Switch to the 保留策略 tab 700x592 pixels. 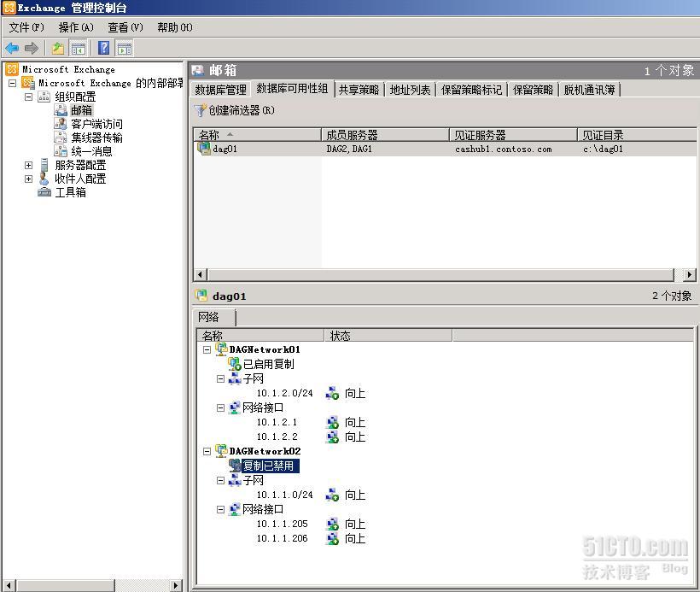coord(533,90)
